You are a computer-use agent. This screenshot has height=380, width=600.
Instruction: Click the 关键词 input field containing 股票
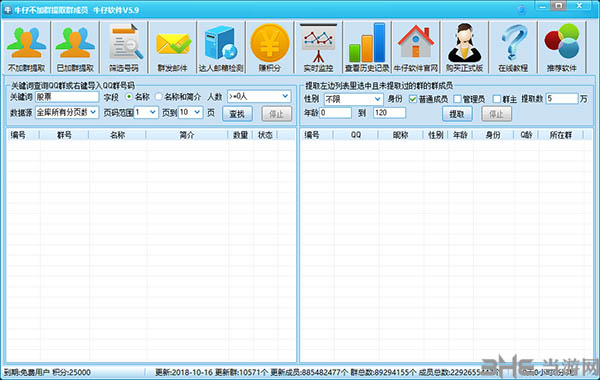point(67,97)
